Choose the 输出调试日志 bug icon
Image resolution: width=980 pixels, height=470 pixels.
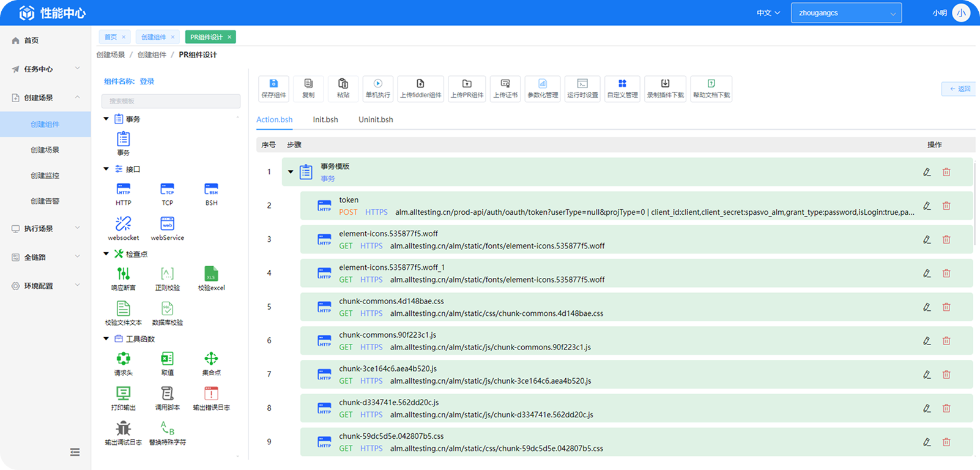pos(124,428)
